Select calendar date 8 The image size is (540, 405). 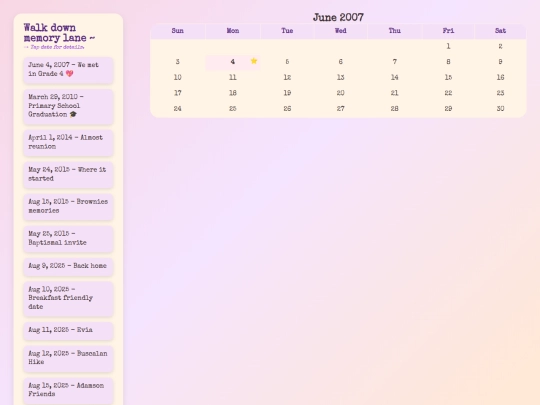coord(448,62)
